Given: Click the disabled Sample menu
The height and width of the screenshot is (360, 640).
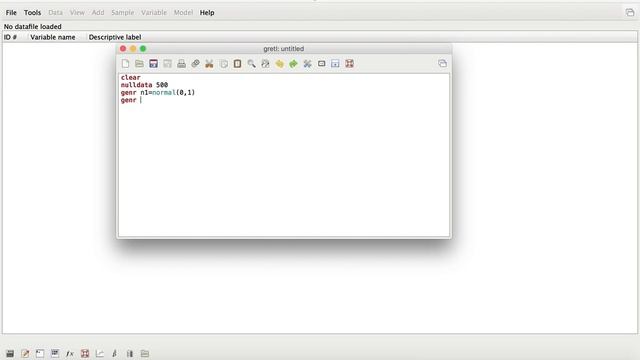Looking at the screenshot, I should (122, 13).
